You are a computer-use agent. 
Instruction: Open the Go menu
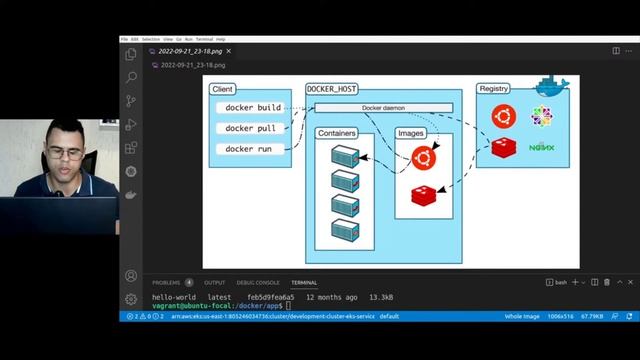click(x=179, y=39)
